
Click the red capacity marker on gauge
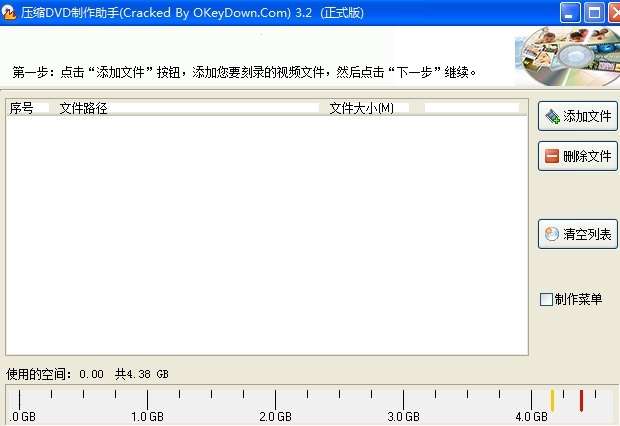[581, 400]
